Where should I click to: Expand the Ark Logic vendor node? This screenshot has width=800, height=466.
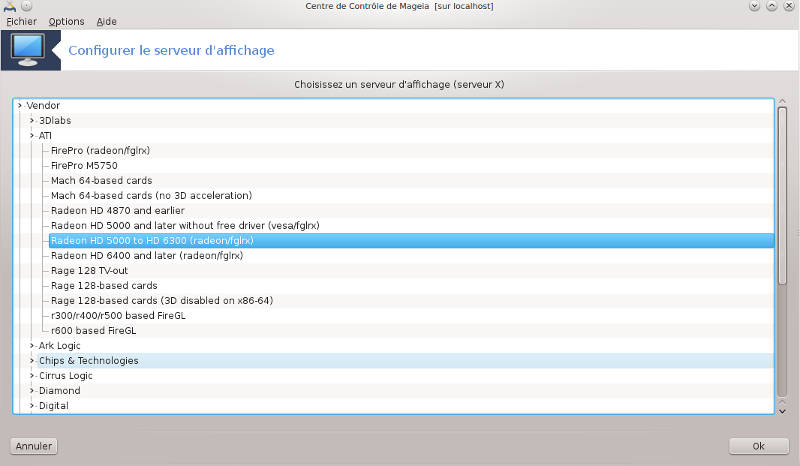click(32, 346)
